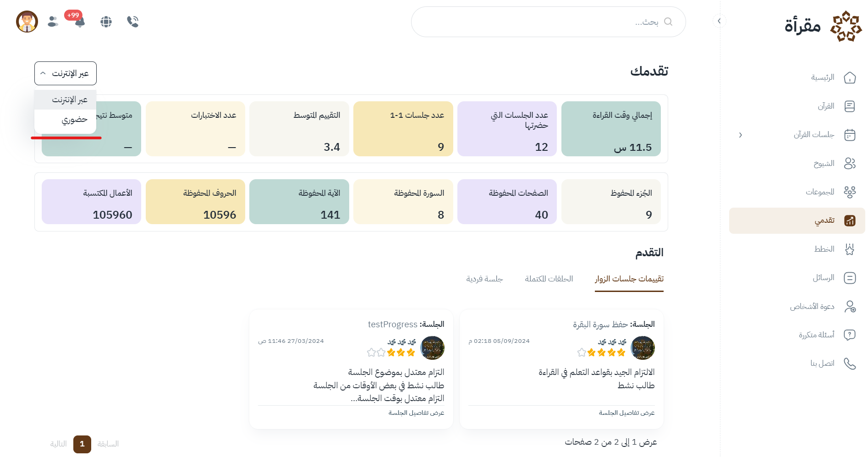Viewport: 868px width, 457px height.
Task: Collapse the sidebar with the chevron button
Action: point(719,21)
